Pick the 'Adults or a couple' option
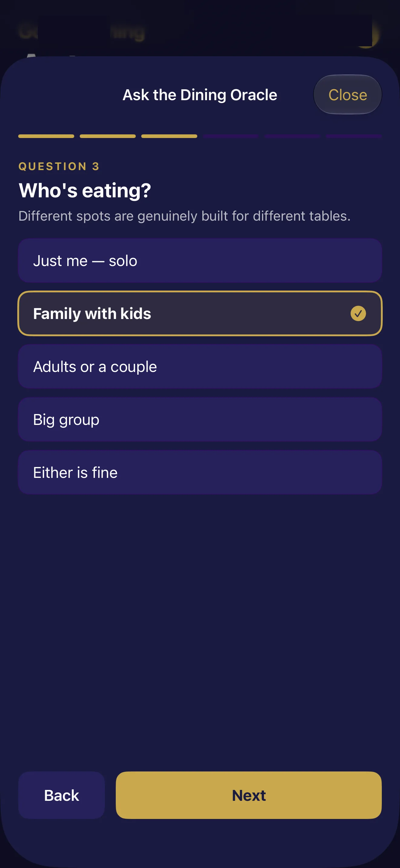Viewport: 400px width, 868px height. (x=200, y=366)
